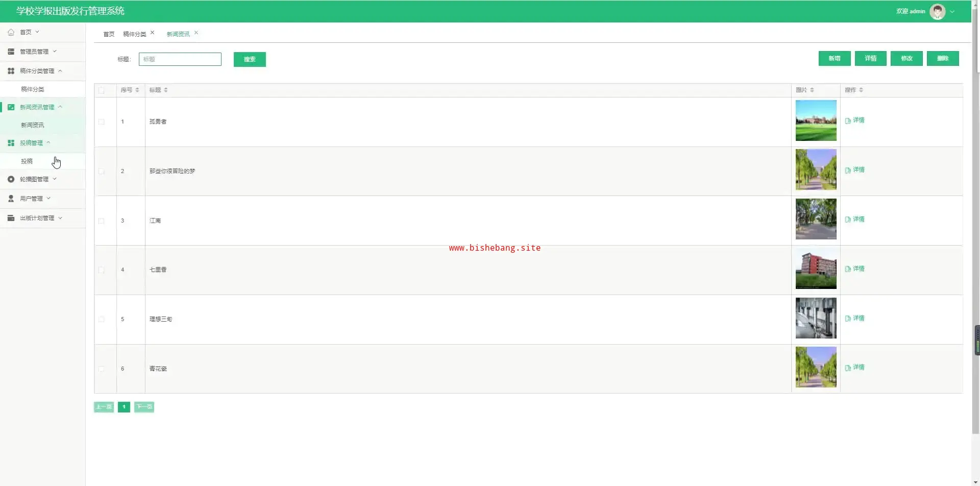Click the 新闻资讯管理 sidebar icon
Viewport: 980px width, 486px height.
click(x=11, y=107)
